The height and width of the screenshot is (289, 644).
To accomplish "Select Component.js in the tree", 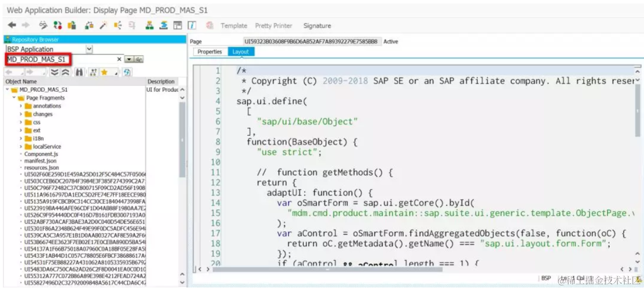I will 41,154.
